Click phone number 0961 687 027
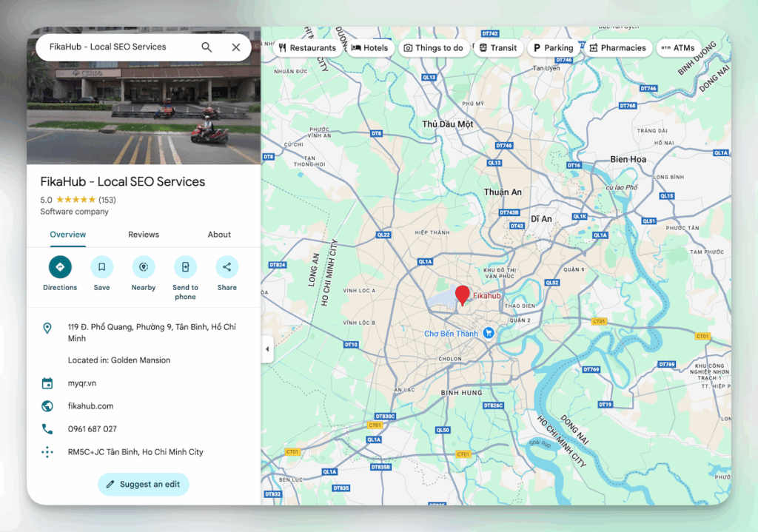This screenshot has height=532, width=758. pyautogui.click(x=92, y=428)
